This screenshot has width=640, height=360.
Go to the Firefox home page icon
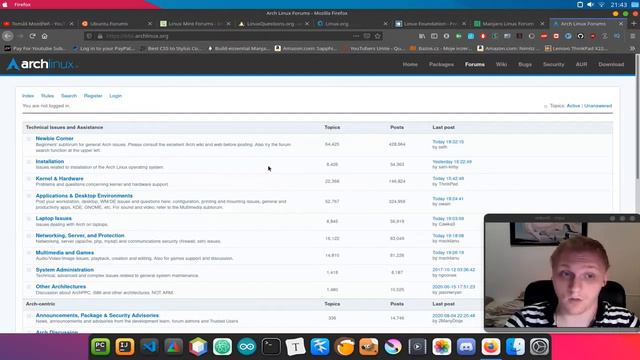[44, 36]
